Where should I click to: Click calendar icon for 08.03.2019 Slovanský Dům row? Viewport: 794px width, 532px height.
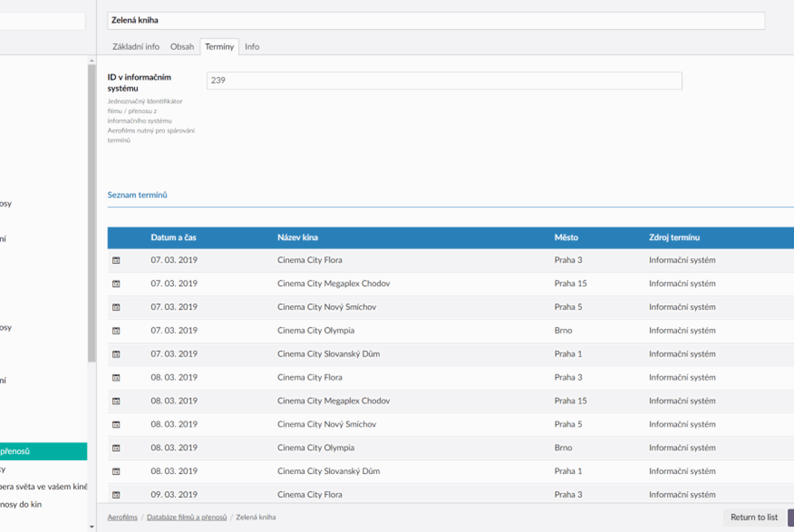coord(116,471)
